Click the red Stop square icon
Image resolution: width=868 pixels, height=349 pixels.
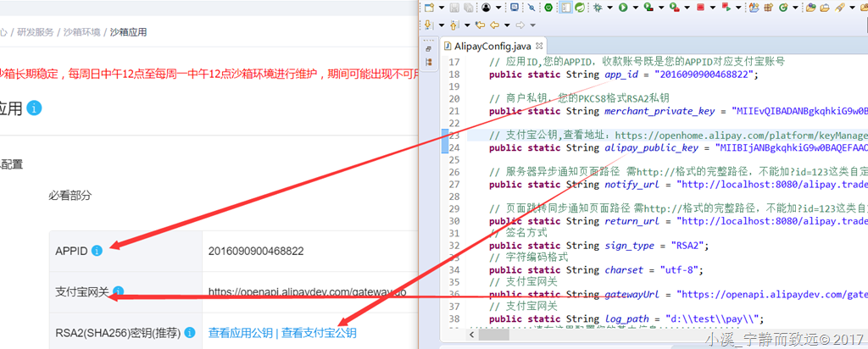[x=700, y=7]
